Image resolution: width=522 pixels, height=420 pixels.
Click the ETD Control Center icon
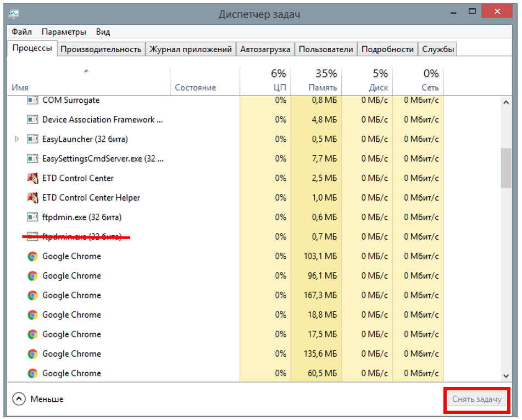32,178
